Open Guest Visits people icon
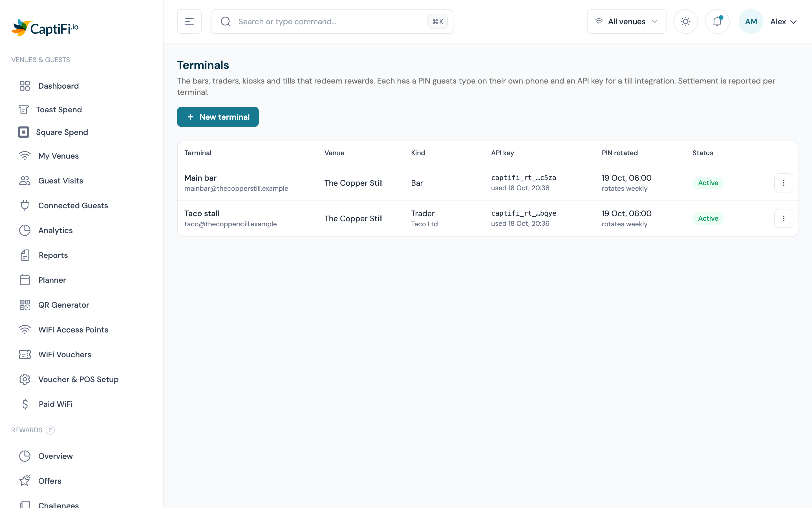 pyautogui.click(x=25, y=180)
